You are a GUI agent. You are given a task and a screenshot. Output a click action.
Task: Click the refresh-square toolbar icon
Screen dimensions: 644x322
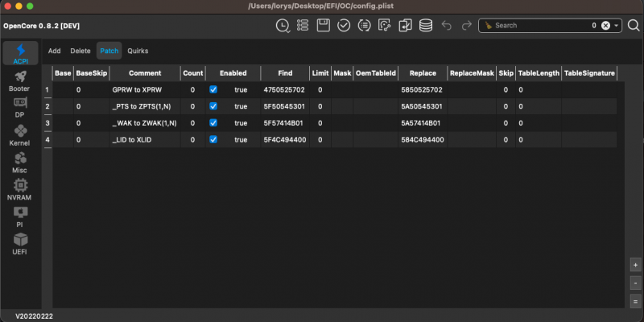click(x=385, y=26)
